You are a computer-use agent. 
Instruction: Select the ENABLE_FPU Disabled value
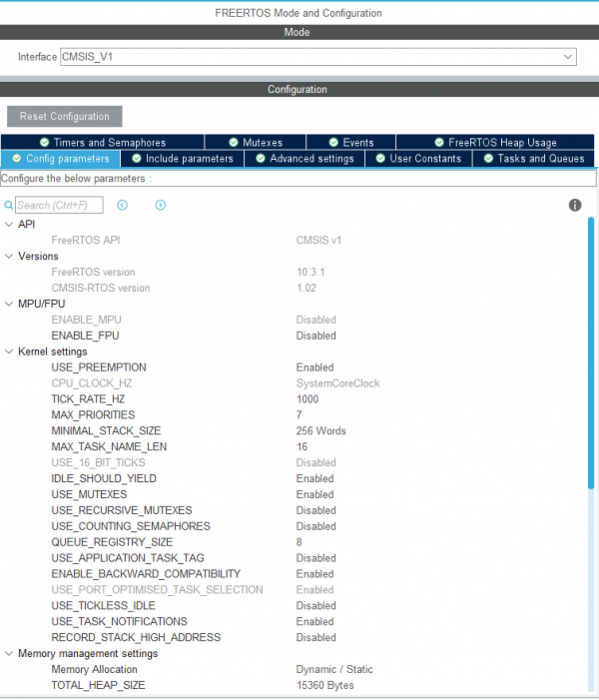click(316, 336)
